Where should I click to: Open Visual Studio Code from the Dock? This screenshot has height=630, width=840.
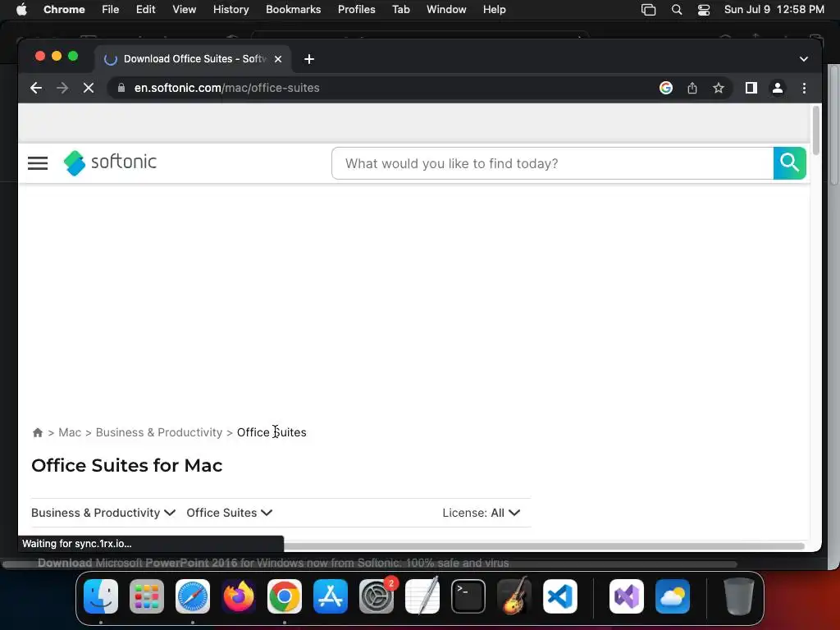[x=559, y=596]
